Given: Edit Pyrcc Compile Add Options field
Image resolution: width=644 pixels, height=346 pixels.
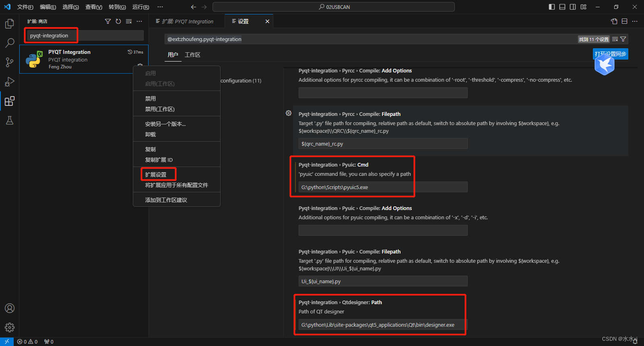Looking at the screenshot, I should [383, 93].
